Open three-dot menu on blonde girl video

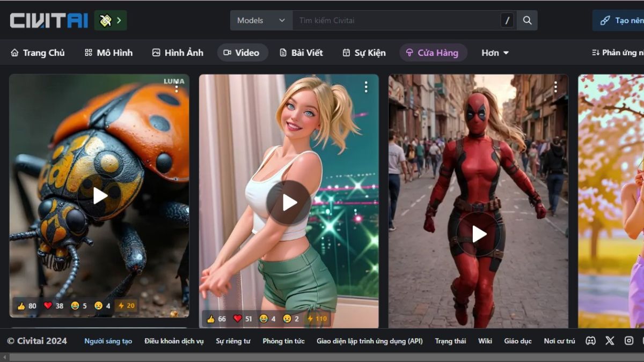366,87
